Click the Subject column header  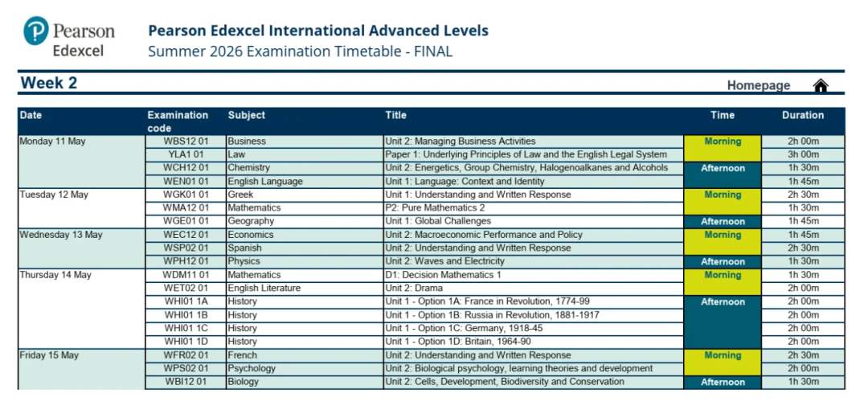(246, 115)
